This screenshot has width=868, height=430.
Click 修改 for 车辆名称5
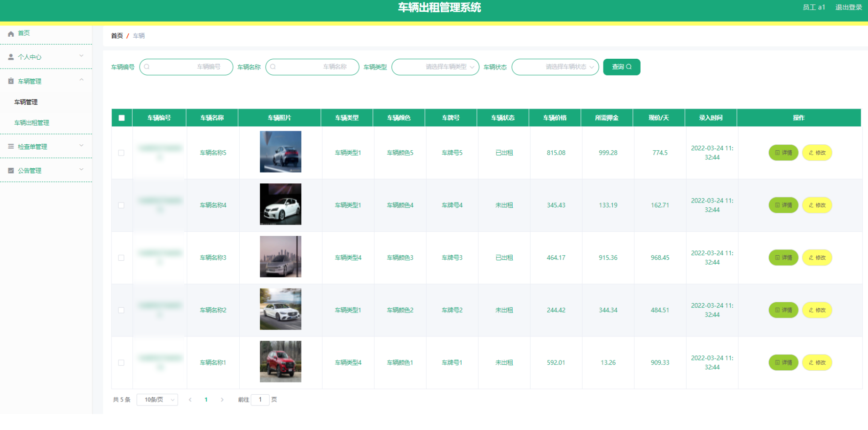tap(817, 153)
